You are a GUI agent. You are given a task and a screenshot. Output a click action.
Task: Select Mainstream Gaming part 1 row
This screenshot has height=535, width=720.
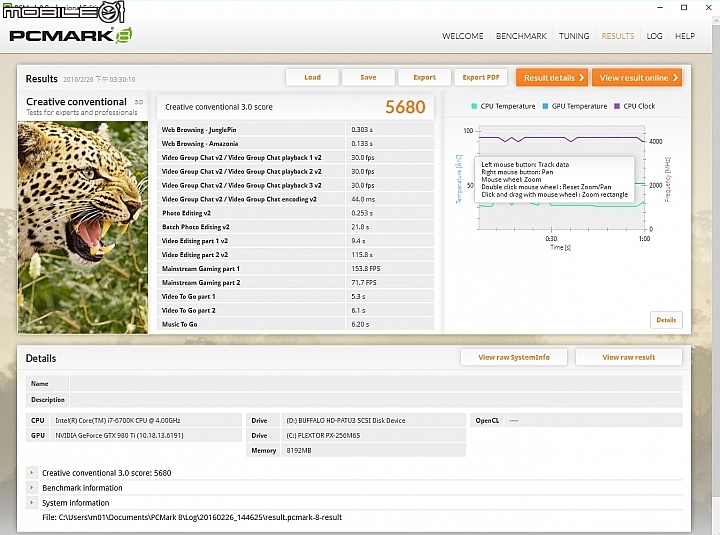tap(295, 269)
